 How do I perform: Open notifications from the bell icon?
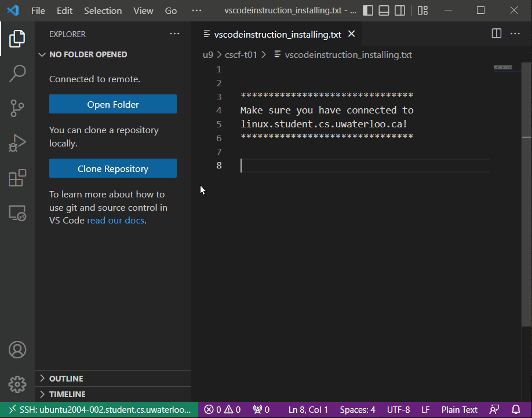click(x=516, y=409)
